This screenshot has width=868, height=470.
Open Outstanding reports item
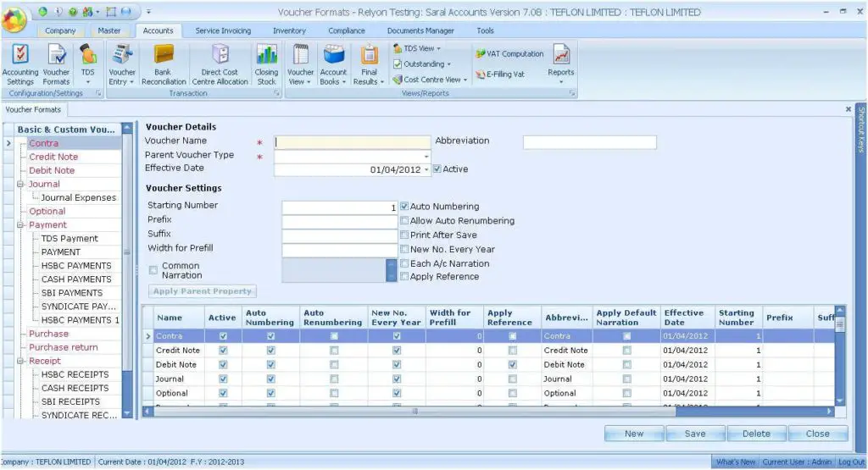(x=422, y=64)
